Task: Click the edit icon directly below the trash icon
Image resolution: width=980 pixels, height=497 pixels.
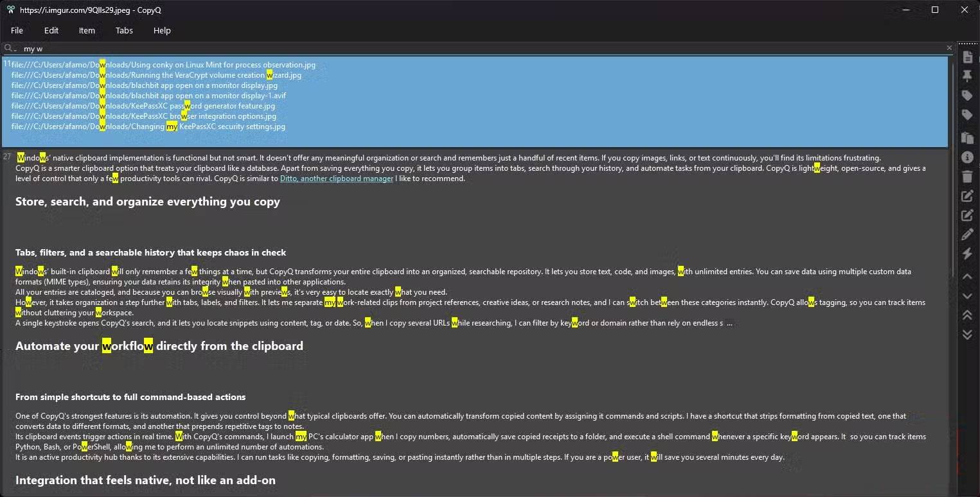Action: tap(967, 196)
